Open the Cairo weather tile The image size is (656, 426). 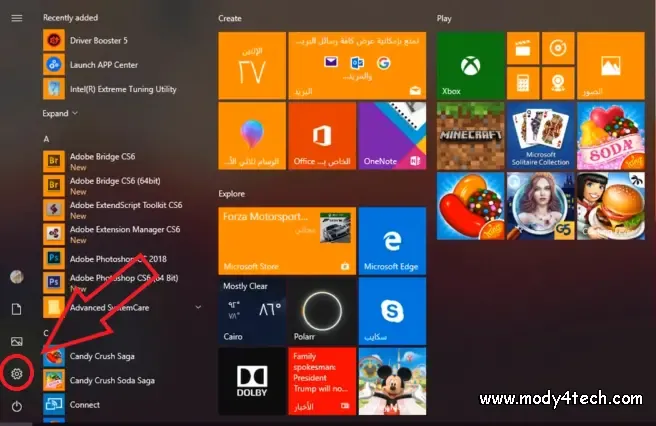click(252, 311)
